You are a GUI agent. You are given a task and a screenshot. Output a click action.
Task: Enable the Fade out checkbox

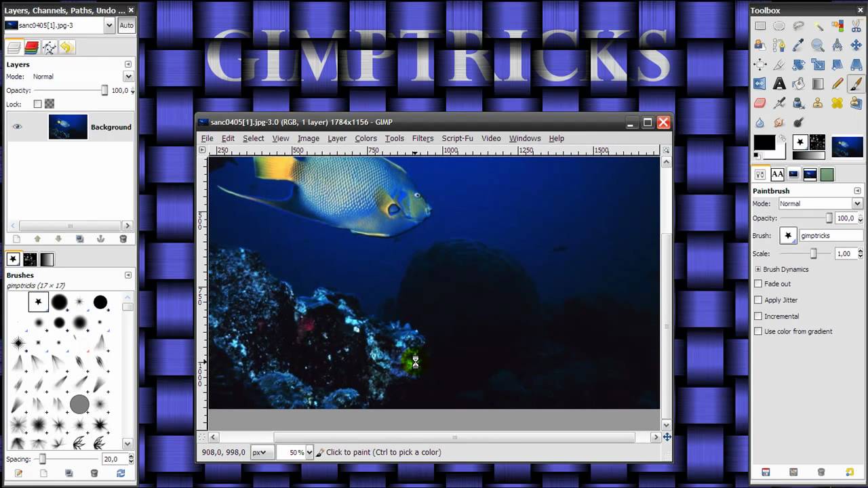[758, 284]
